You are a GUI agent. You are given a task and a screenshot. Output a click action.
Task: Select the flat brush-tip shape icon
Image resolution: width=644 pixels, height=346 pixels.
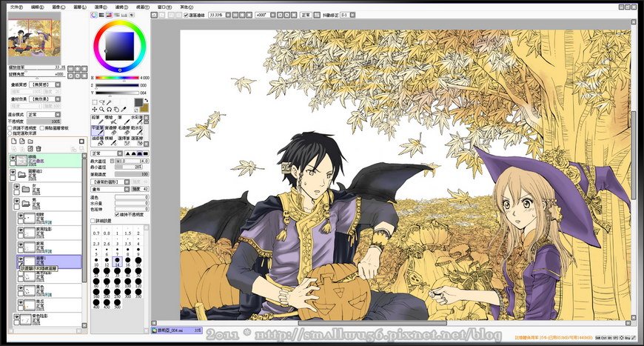147,153
